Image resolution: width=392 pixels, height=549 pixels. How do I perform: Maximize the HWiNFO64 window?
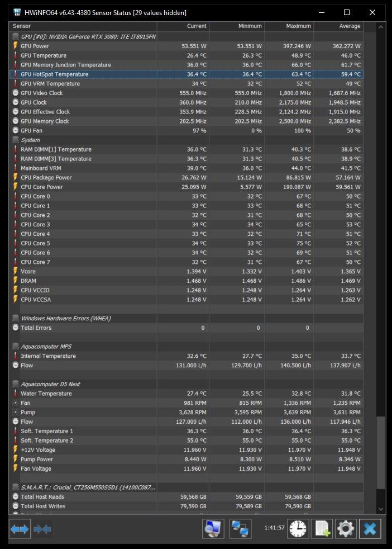click(x=347, y=13)
